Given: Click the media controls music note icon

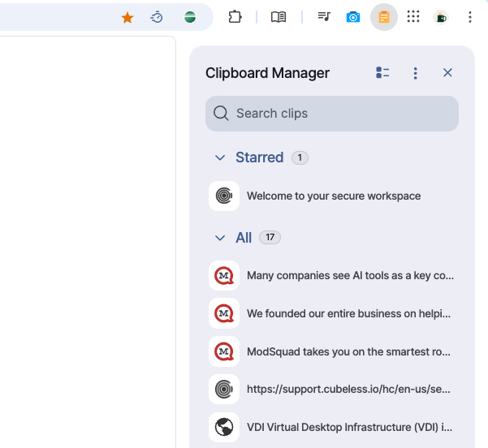Looking at the screenshot, I should tap(324, 16).
